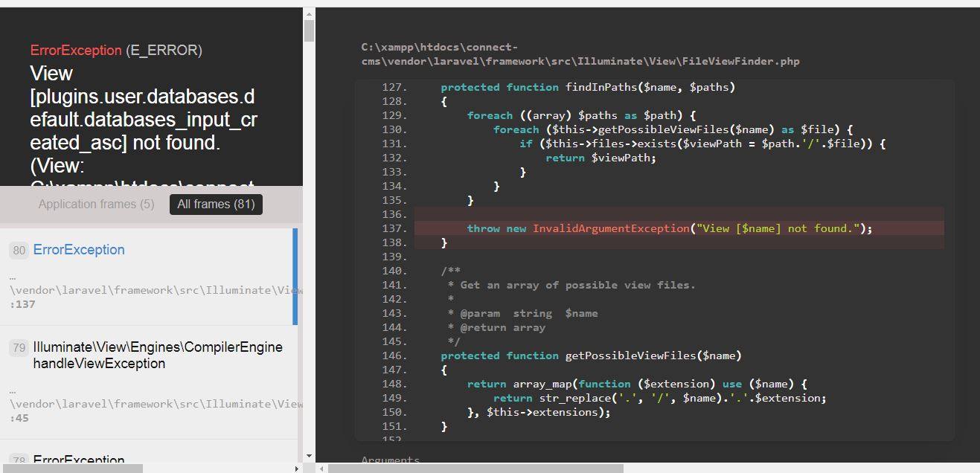Screen dimensions: 980x473
Task: Select the All frames (81) tab
Action: pos(216,204)
